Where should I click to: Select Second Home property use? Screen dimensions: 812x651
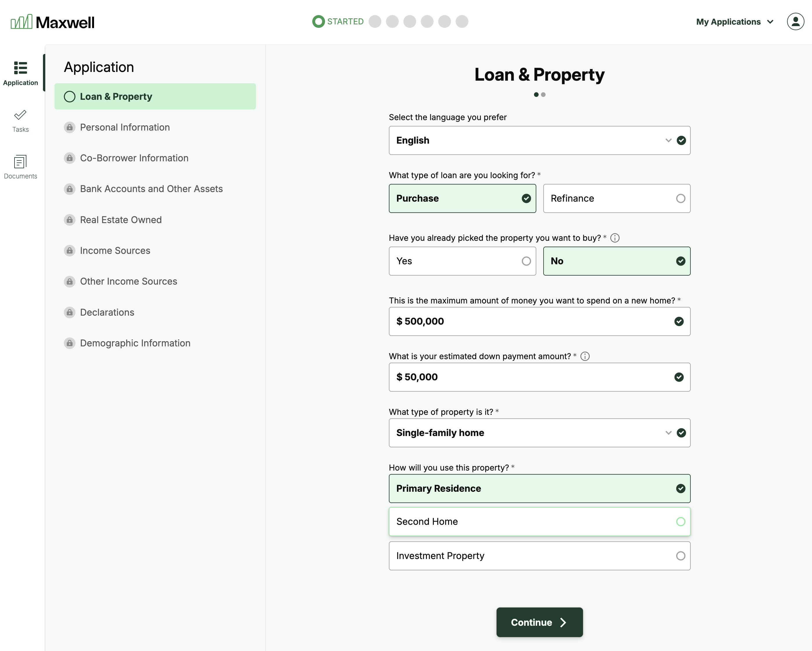tap(539, 522)
